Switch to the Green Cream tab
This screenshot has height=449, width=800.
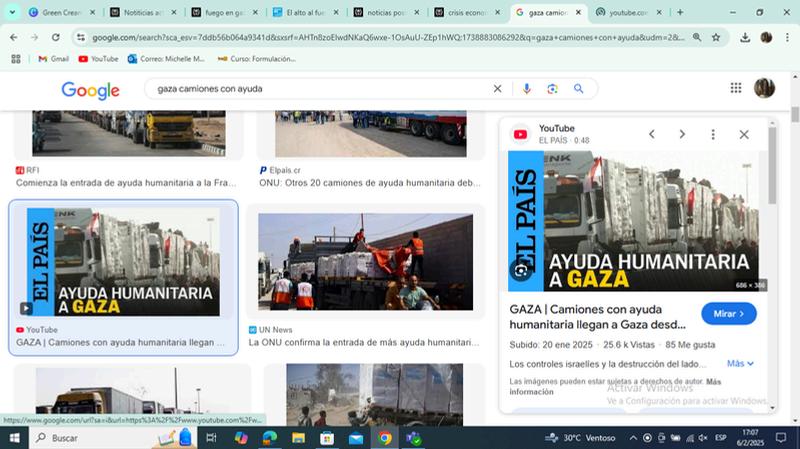62,12
